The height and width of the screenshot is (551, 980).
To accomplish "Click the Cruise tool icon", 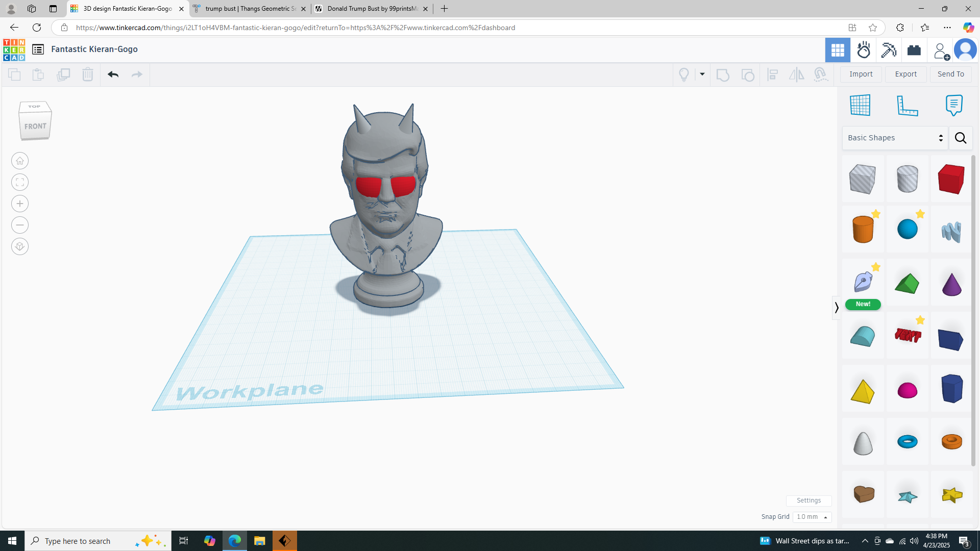I will click(x=821, y=75).
